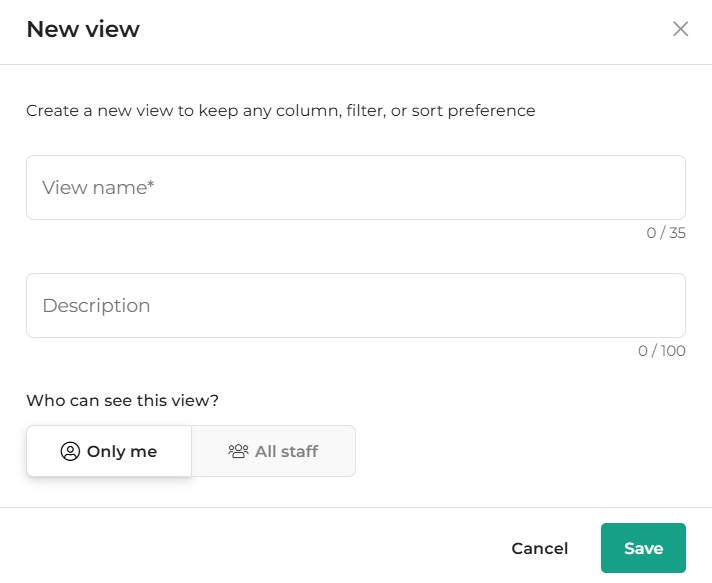This screenshot has height=583, width=712.
Task: Switch view visibility to All staff
Action: tap(273, 451)
